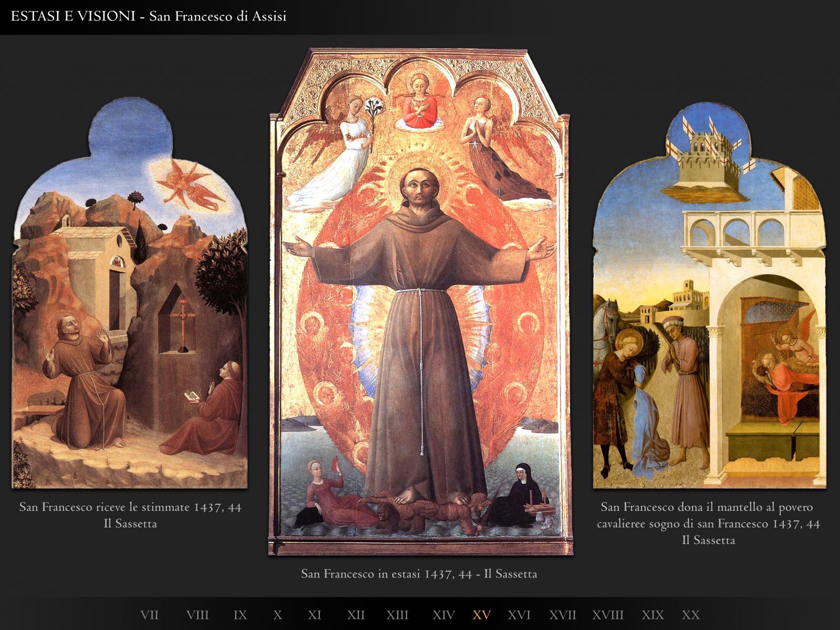
Task: Click the title 'ESTASI E VISIONI - San Francesco di Assisi'
Action: 149,16
